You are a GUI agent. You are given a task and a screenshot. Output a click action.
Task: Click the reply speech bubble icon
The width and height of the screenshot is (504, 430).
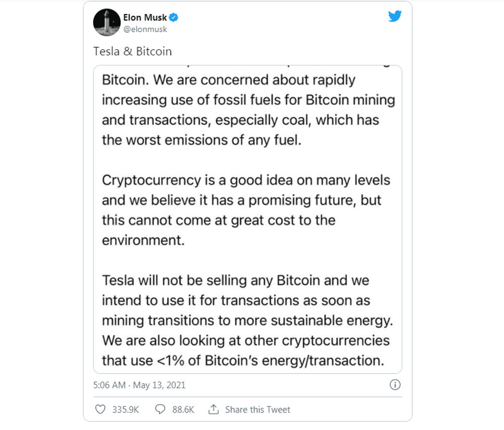pos(160,409)
